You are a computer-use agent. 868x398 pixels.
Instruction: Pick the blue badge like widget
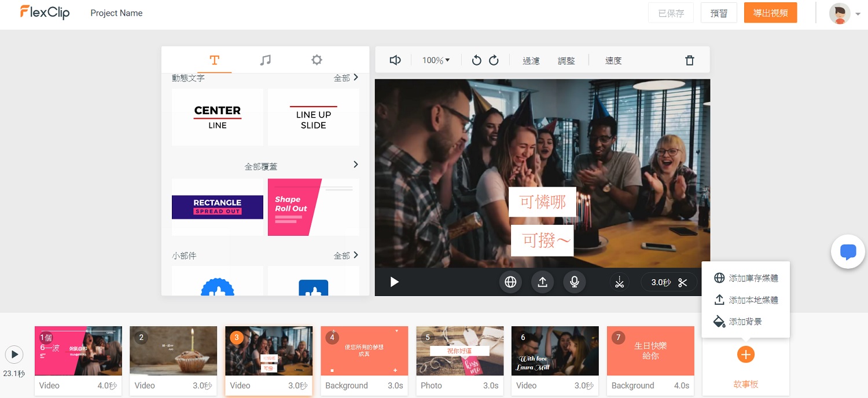pyautogui.click(x=218, y=281)
